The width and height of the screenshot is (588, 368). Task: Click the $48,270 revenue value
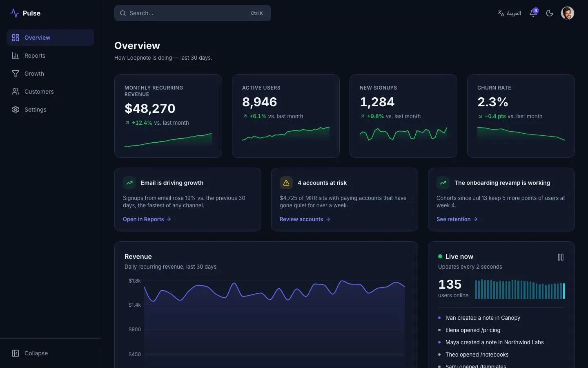tap(150, 108)
